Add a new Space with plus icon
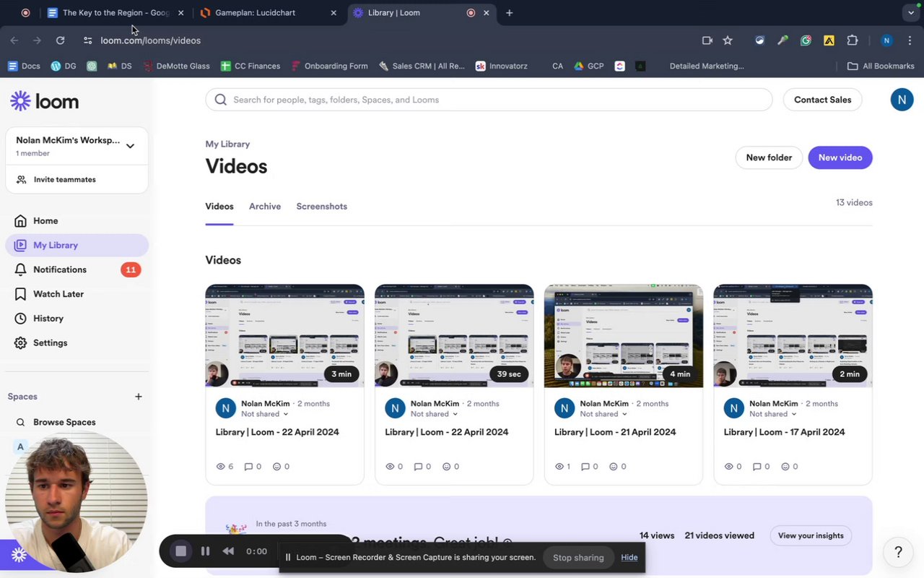 pos(139,397)
